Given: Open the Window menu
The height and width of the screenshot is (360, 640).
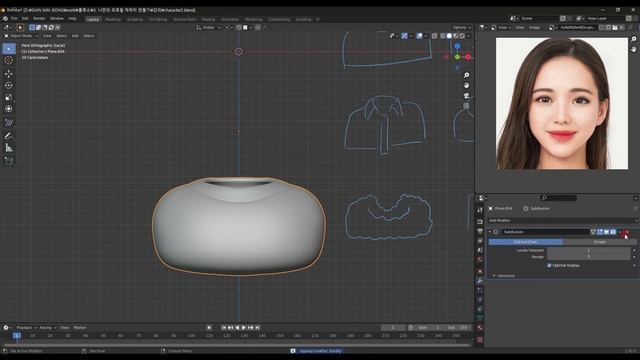Looking at the screenshot, I should 57,18.
